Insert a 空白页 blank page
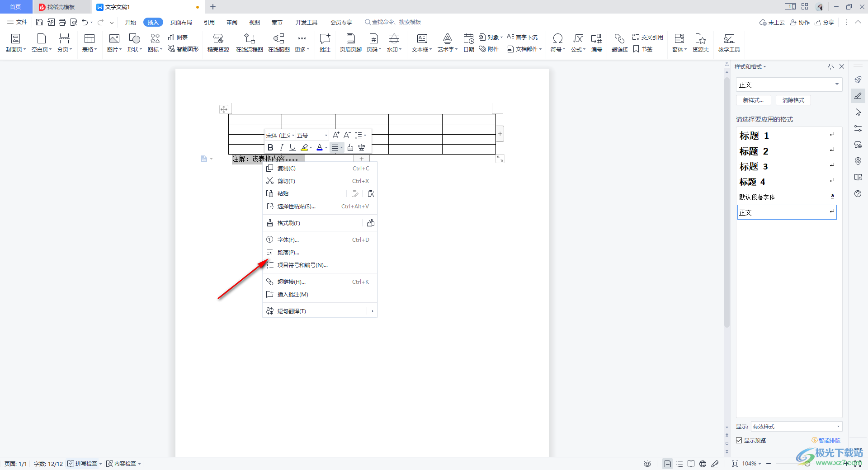 tap(42, 43)
